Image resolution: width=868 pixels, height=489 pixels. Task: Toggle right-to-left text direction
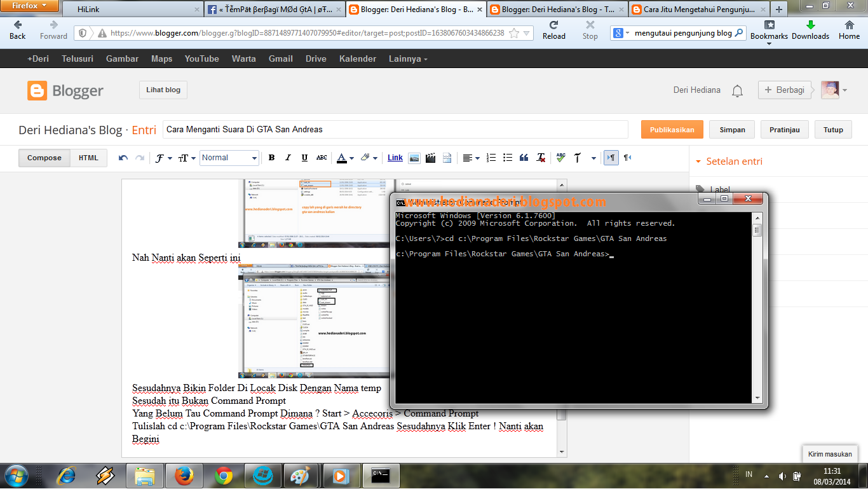tap(627, 158)
